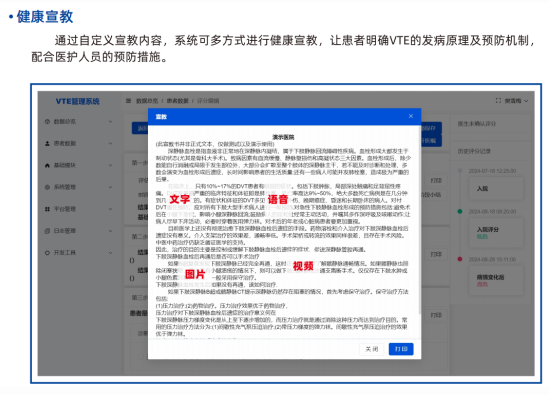Click the 演示医院 heading in the dialog
This screenshot has width=553, height=395.
coord(283,137)
